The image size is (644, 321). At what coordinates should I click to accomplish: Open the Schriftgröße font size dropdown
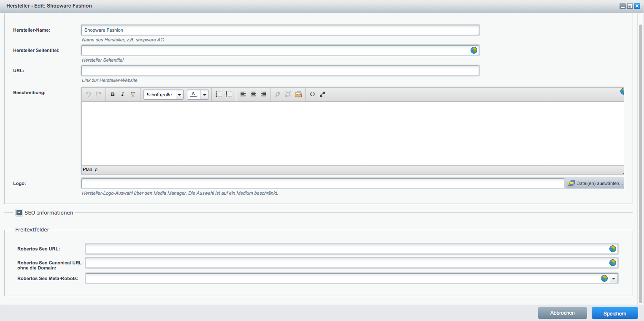(163, 95)
